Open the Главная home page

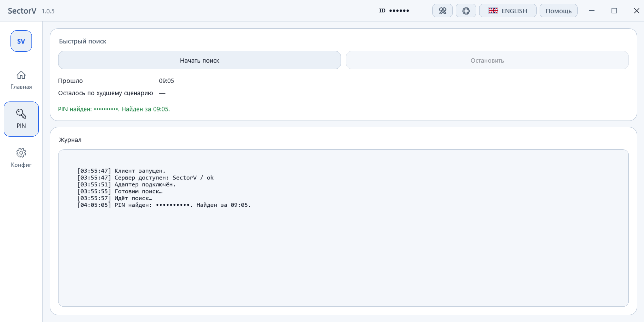pos(21,80)
